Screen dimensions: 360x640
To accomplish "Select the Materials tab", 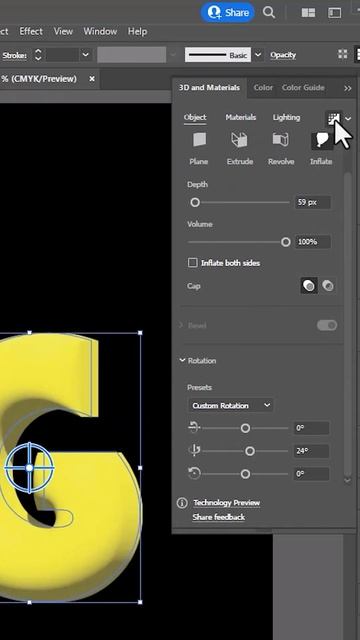I will pos(240,118).
